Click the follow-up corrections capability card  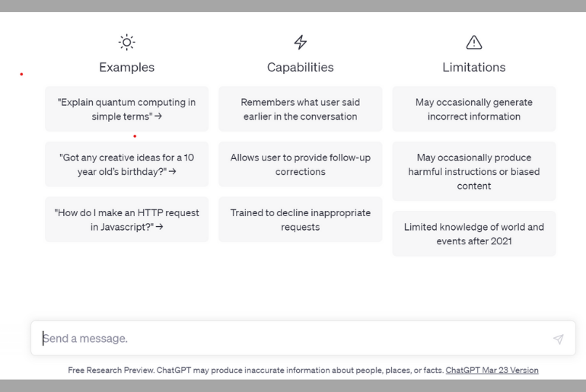point(301,164)
